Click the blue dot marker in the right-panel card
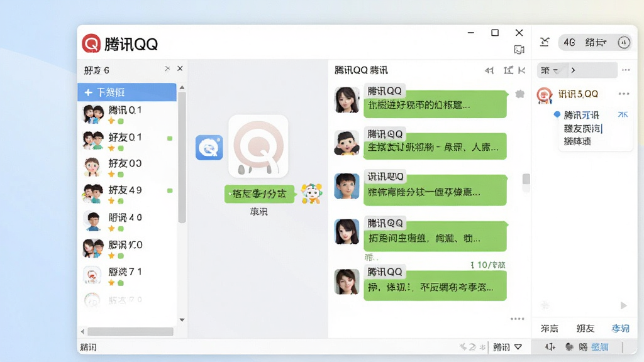This screenshot has height=362, width=644. [x=557, y=114]
